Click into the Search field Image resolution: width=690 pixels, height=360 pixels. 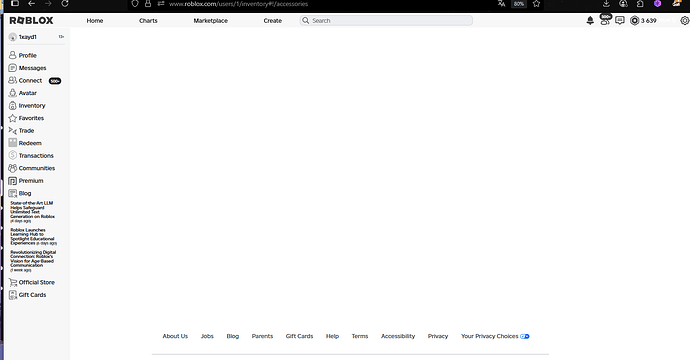[386, 21]
